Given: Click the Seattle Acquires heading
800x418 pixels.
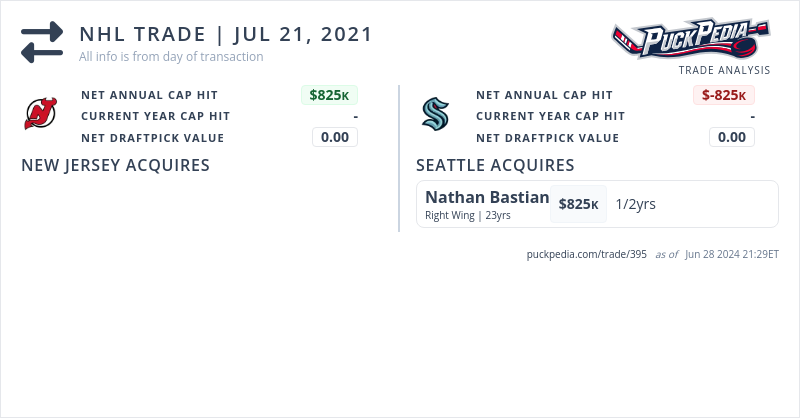Looking at the screenshot, I should pos(495,165).
